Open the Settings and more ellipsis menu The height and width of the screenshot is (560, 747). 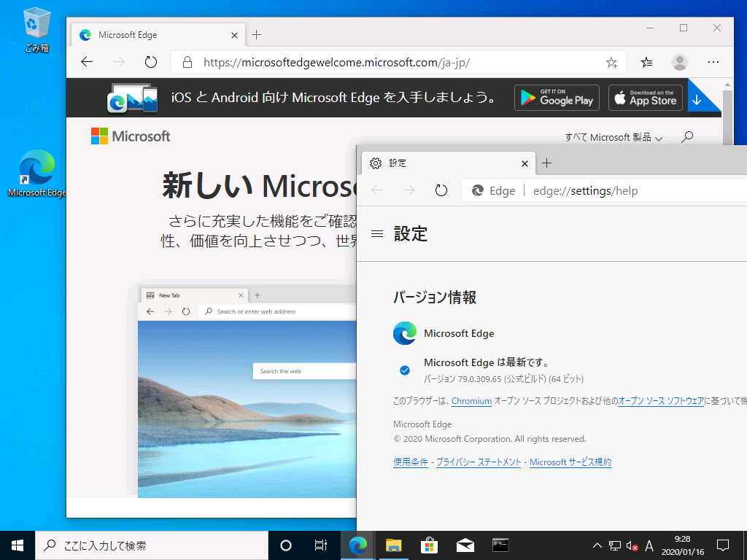pyautogui.click(x=713, y=62)
